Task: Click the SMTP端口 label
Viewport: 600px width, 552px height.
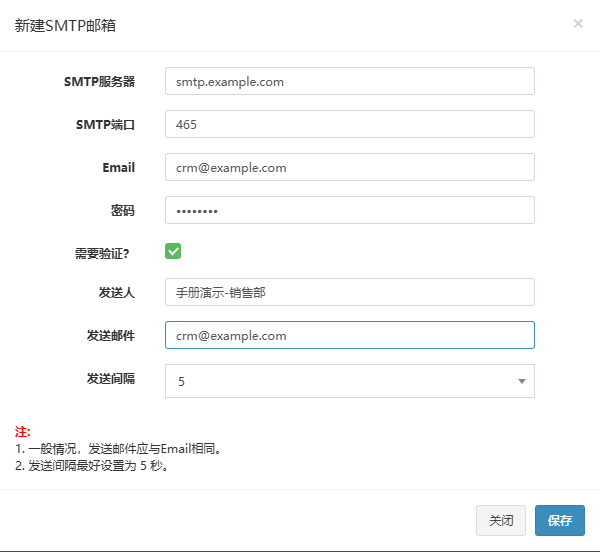Action: click(x=106, y=125)
